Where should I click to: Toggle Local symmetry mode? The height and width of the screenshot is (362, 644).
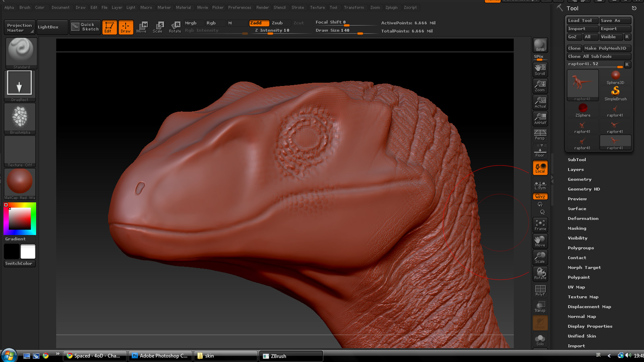click(x=540, y=168)
